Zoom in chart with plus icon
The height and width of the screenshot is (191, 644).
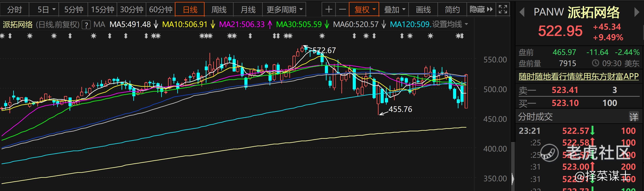pos(328,9)
